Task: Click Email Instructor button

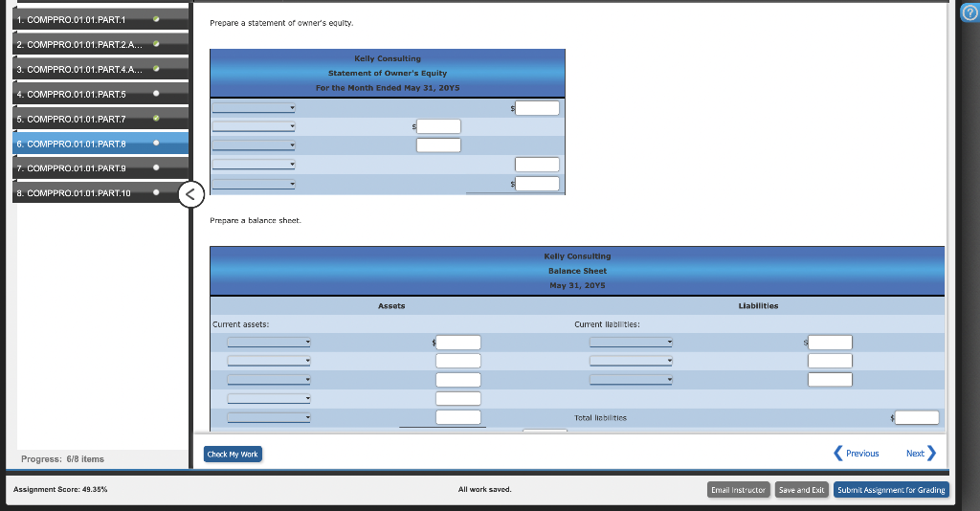Action: [738, 490]
